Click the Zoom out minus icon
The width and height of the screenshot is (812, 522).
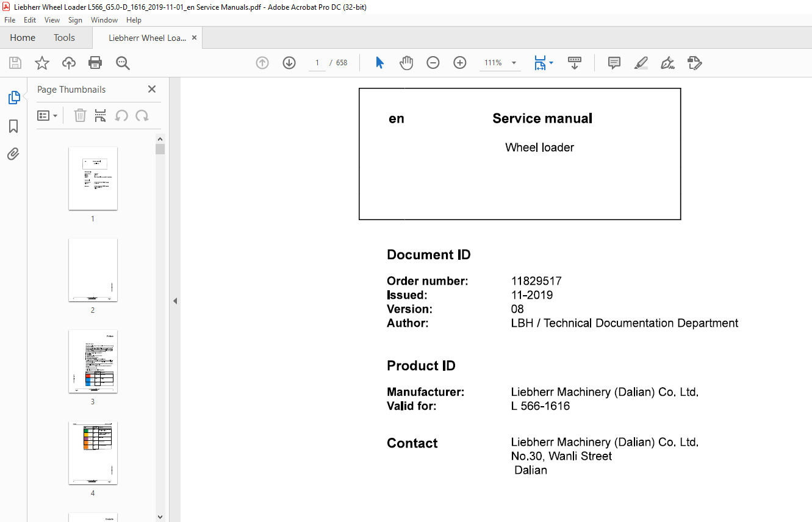433,63
